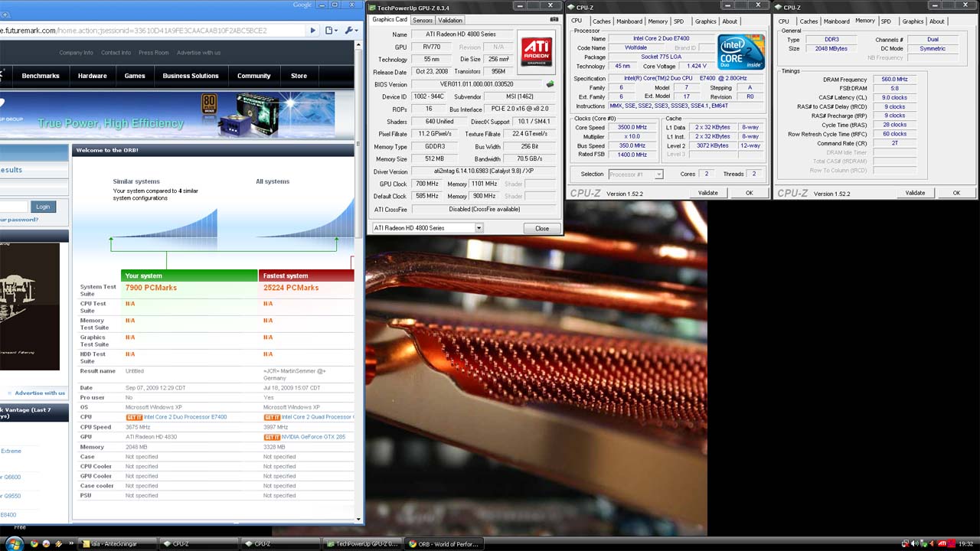Switch to TechPowerUp GPU-Z taskbar button
This screenshot has width=980, height=551.
point(364,544)
